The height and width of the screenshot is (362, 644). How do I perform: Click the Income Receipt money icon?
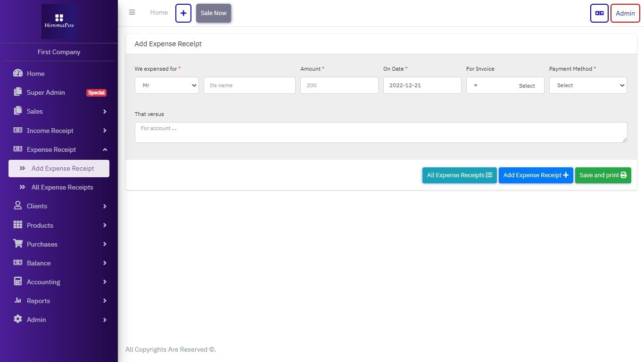pyautogui.click(x=18, y=130)
